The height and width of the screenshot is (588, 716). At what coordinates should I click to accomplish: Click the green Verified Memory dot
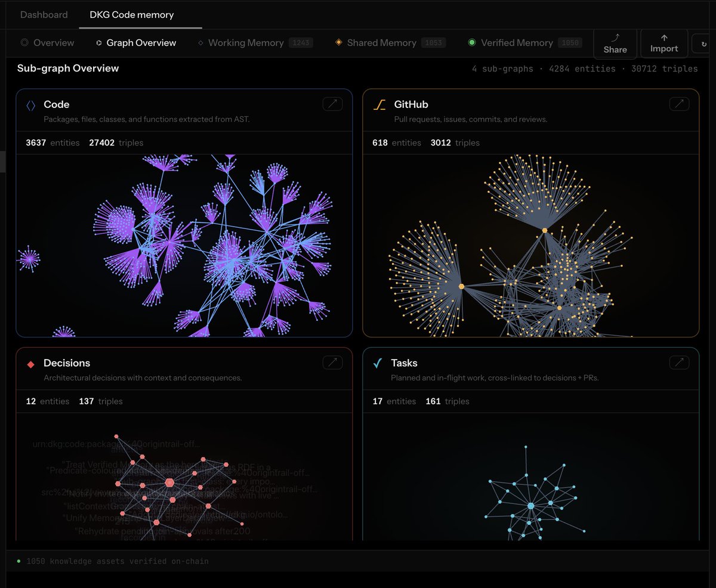click(x=472, y=43)
